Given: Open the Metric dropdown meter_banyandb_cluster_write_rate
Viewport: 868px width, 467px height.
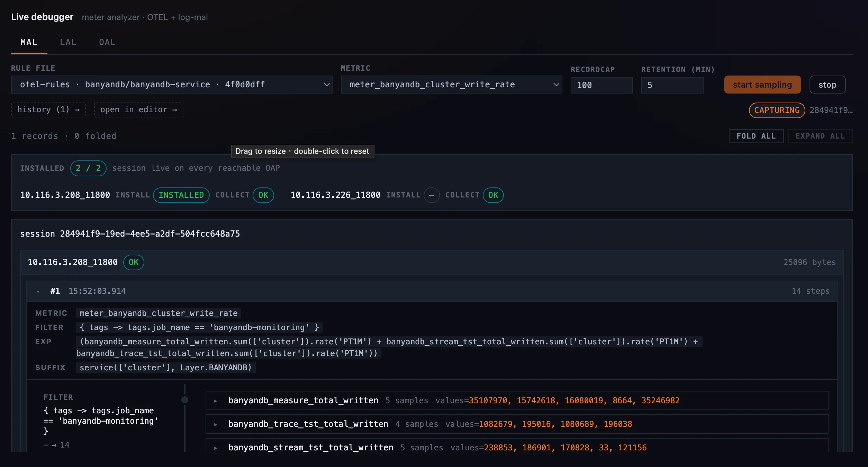Looking at the screenshot, I should [x=451, y=85].
